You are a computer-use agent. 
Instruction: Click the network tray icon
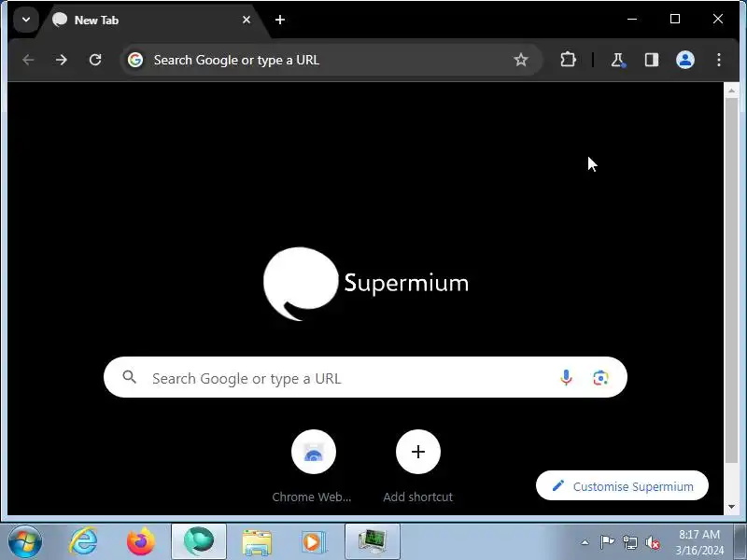click(629, 542)
